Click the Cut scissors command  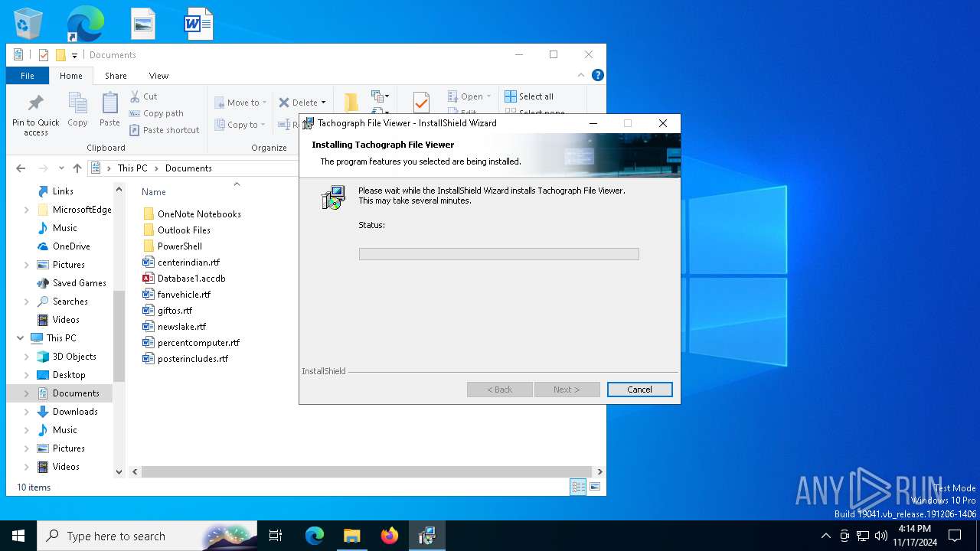pos(143,96)
